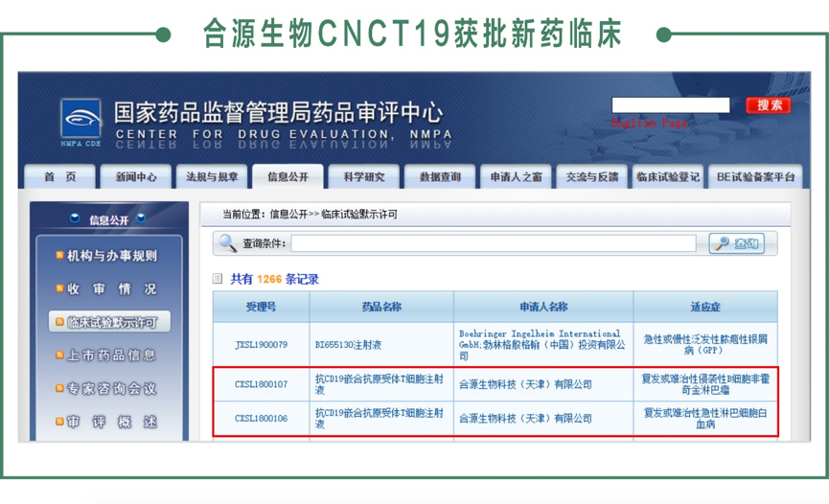
Task: Click the JXSL1900079 cell
Action: (x=262, y=345)
